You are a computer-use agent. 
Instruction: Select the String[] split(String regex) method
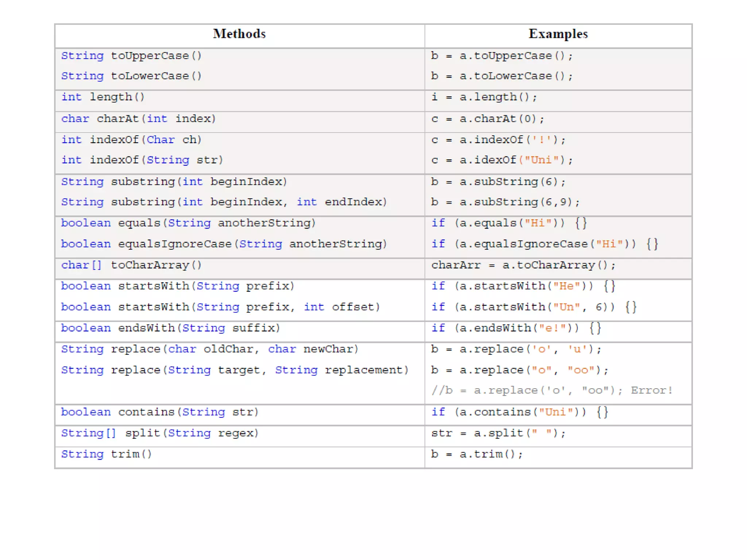160,433
